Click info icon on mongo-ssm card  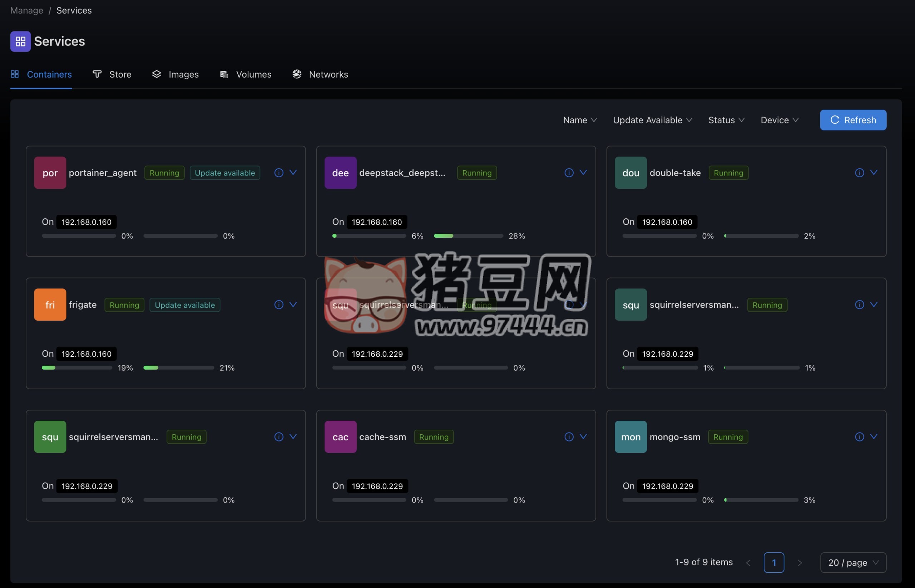click(859, 437)
